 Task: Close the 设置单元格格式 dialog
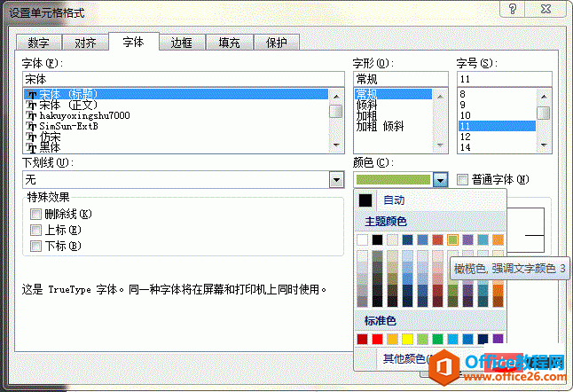tap(546, 9)
